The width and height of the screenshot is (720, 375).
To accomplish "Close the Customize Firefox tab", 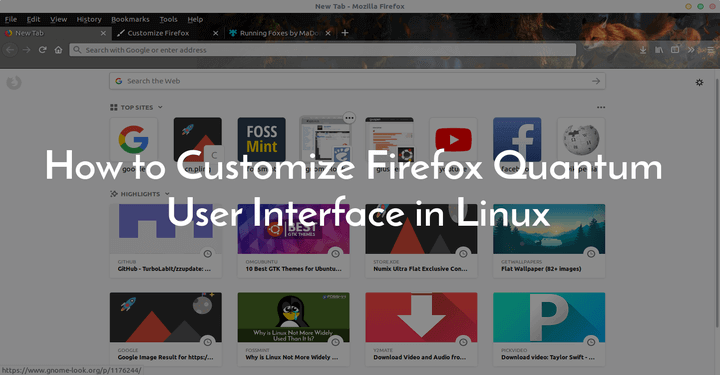I will [216, 33].
